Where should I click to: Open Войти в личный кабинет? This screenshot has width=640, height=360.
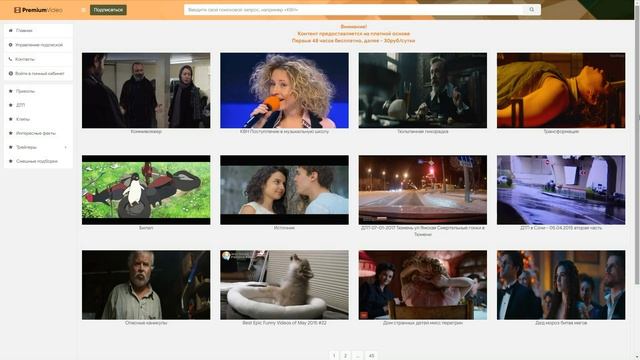pos(38,73)
